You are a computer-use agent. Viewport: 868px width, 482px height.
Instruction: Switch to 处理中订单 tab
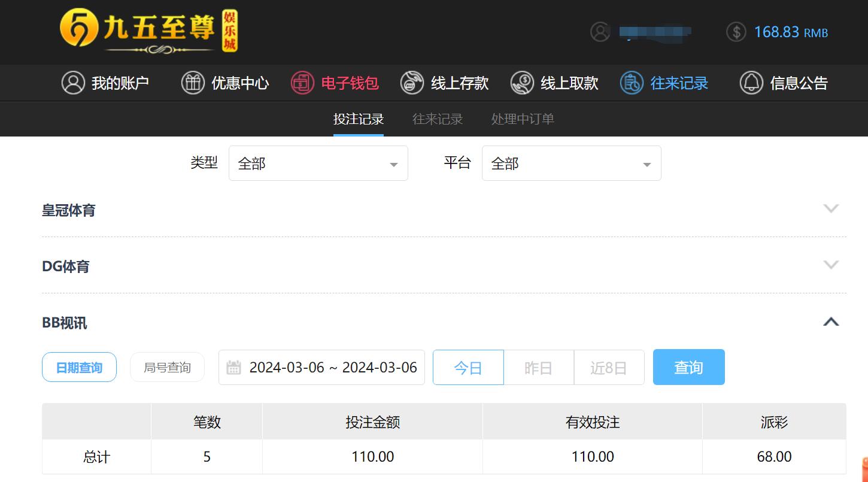coord(523,119)
